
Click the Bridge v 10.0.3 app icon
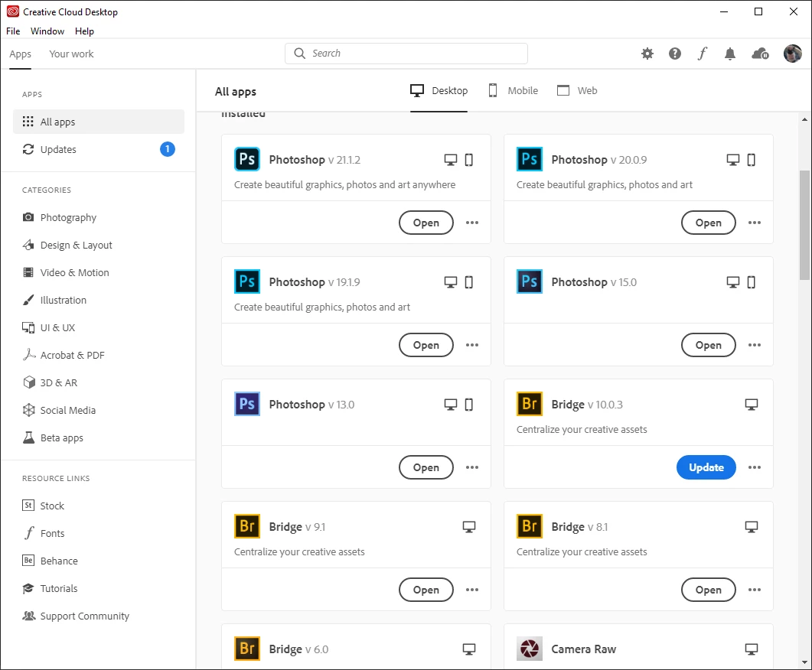(x=530, y=404)
